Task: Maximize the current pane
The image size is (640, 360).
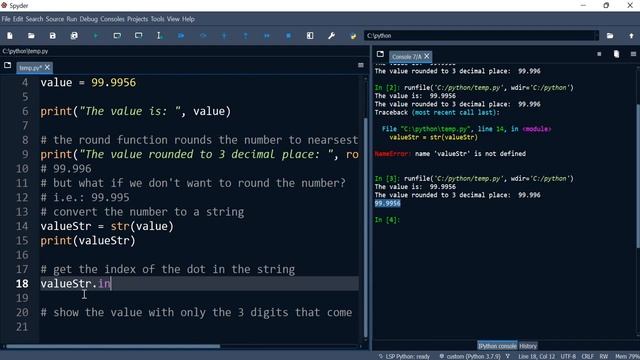Action: pyautogui.click(x=310, y=36)
